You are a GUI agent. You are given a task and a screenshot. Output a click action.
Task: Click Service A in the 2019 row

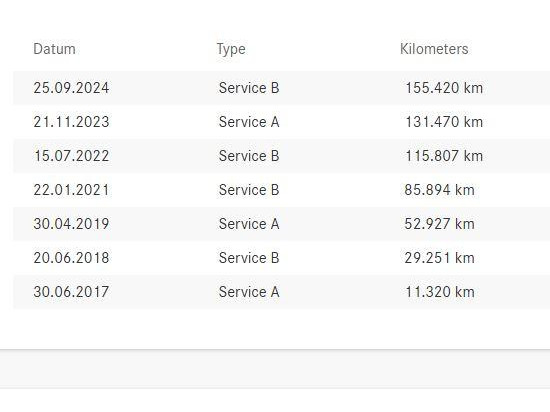tap(249, 224)
